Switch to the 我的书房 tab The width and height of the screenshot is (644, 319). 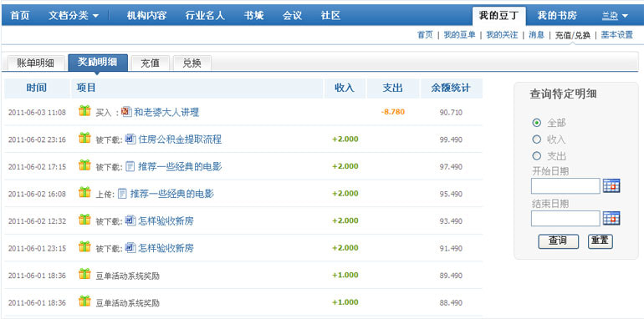pyautogui.click(x=557, y=16)
